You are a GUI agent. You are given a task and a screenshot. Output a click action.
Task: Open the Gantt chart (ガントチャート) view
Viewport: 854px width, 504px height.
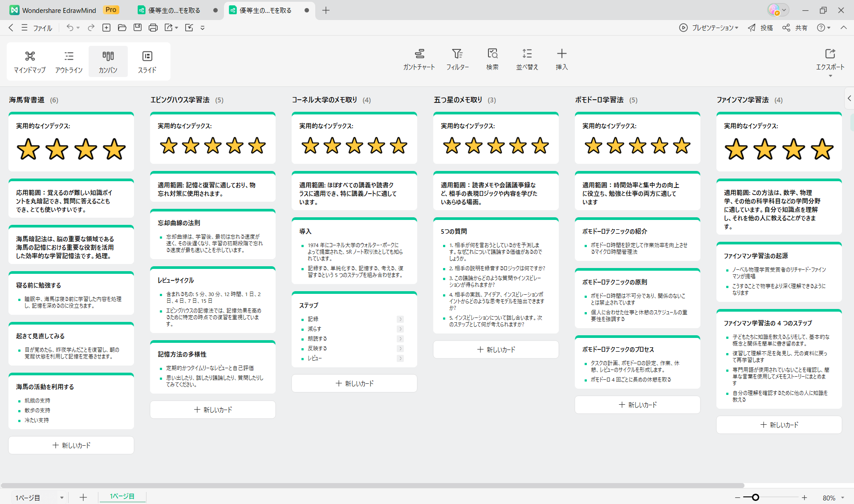(419, 59)
